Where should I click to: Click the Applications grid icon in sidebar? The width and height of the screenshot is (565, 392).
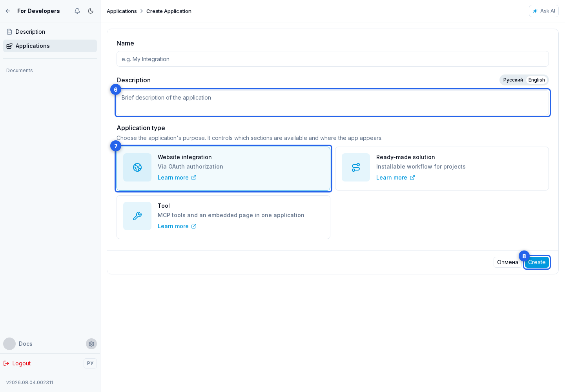point(9,46)
